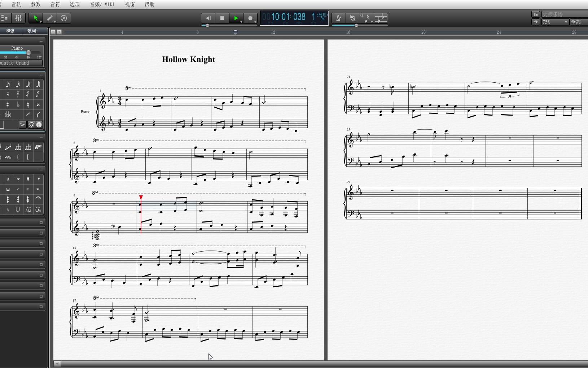Image resolution: width=588 pixels, height=368 pixels.
Task: Open the 视窗 menu
Action: coord(130,4)
